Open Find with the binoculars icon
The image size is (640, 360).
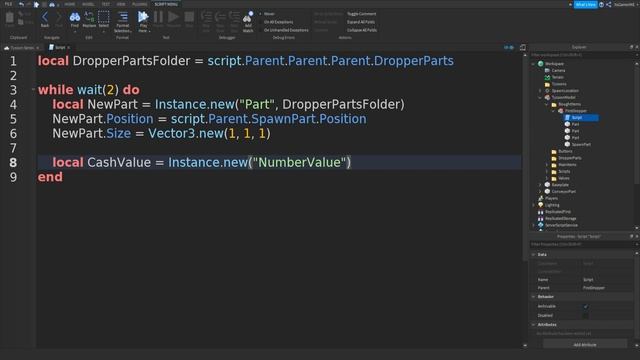click(x=75, y=17)
